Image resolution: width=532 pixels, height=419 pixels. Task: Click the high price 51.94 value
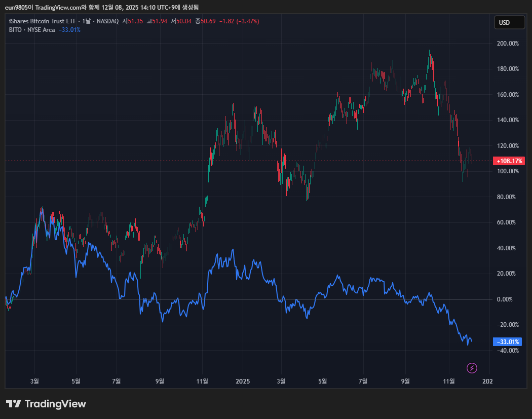click(160, 21)
